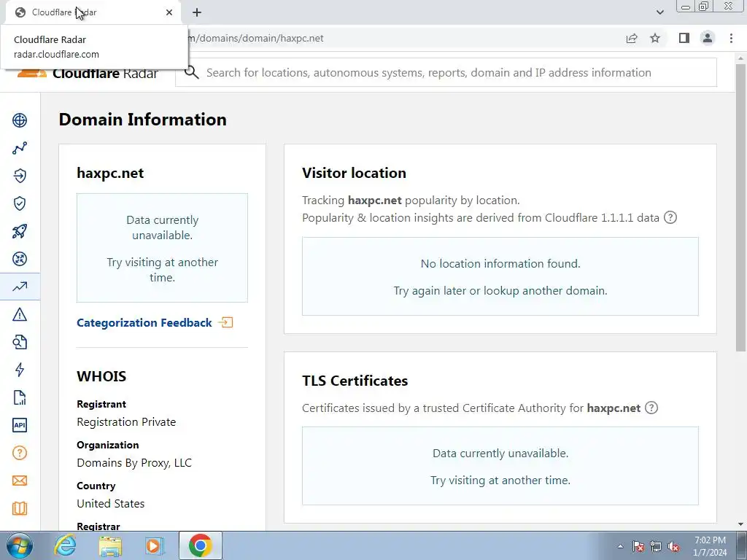Open sidebar circle icon with inward arrows

[x=20, y=259]
